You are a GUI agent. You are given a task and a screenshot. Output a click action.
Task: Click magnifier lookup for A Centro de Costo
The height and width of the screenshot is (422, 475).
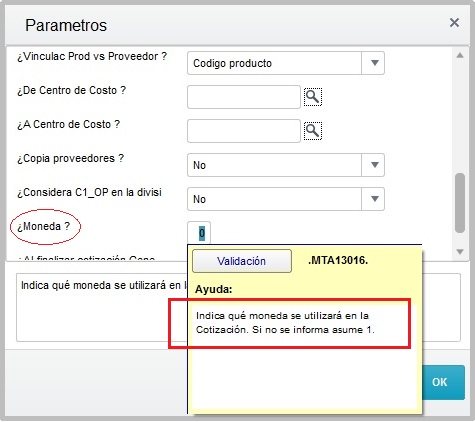tap(313, 131)
